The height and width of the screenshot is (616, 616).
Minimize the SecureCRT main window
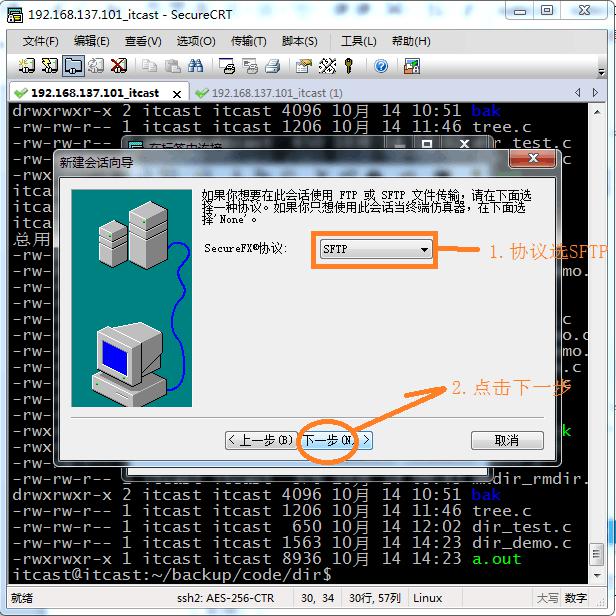(x=519, y=11)
